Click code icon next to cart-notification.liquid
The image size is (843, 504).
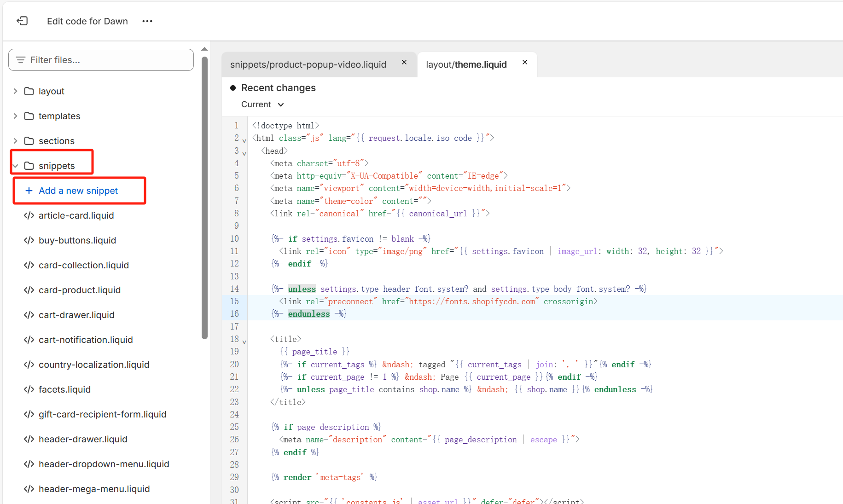pyautogui.click(x=29, y=340)
